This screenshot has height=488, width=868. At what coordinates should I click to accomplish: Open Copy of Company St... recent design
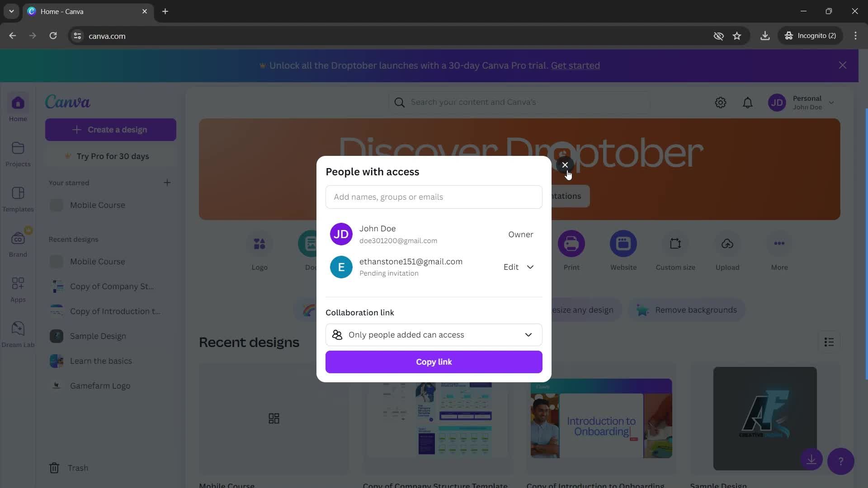110,286
